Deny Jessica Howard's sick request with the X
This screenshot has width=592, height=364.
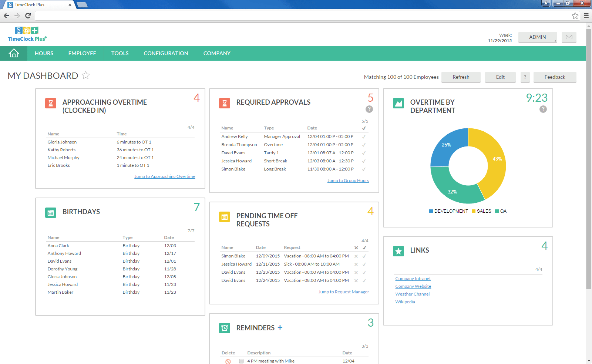(x=356, y=264)
